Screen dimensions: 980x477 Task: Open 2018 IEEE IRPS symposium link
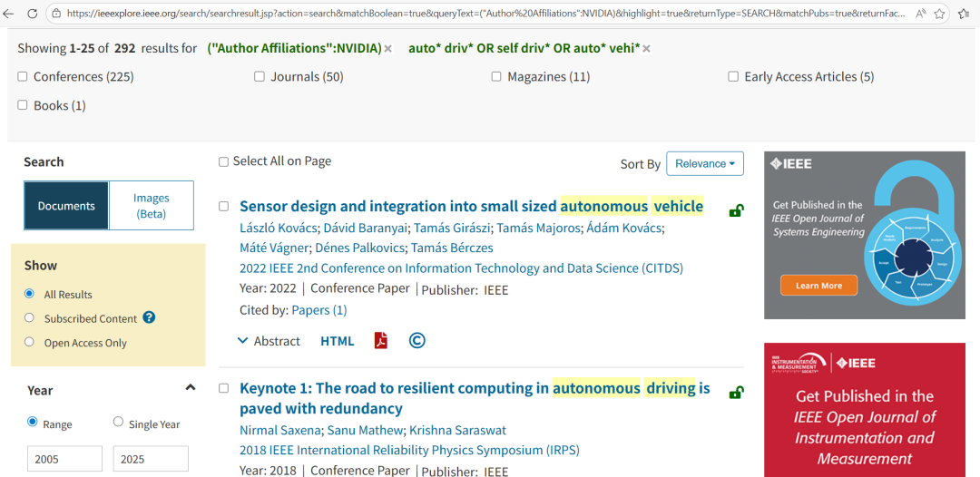(409, 450)
